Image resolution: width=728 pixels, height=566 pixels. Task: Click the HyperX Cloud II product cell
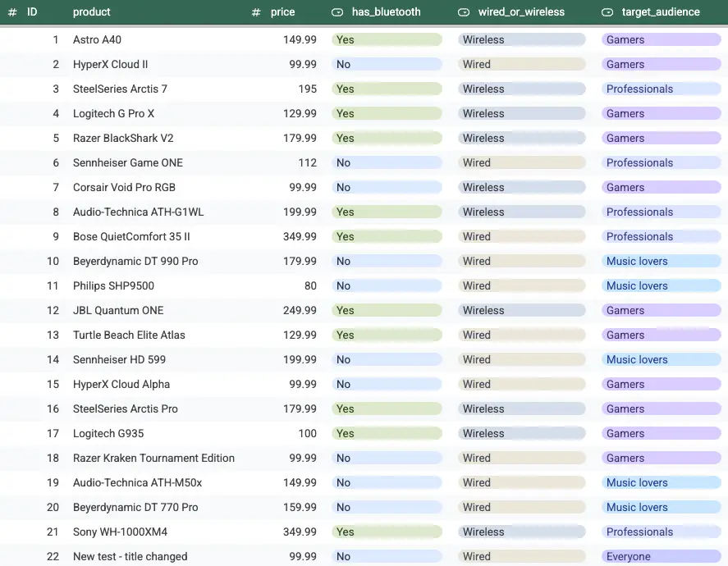tap(110, 65)
